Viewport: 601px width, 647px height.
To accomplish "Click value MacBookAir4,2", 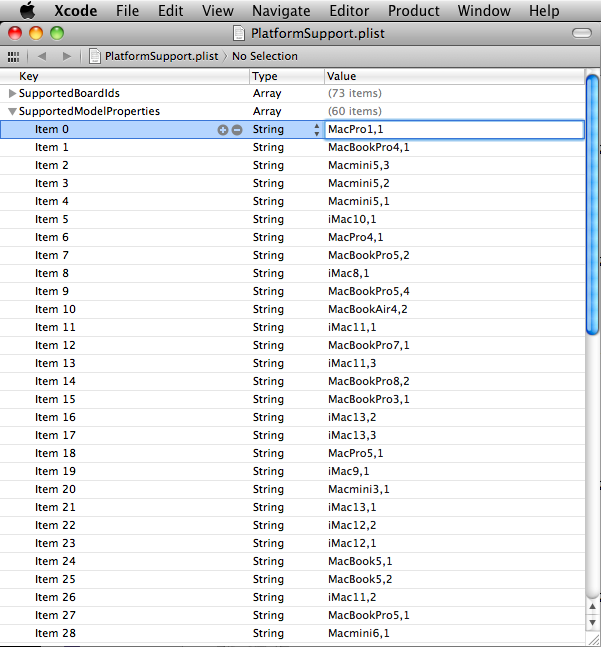I will [x=368, y=309].
